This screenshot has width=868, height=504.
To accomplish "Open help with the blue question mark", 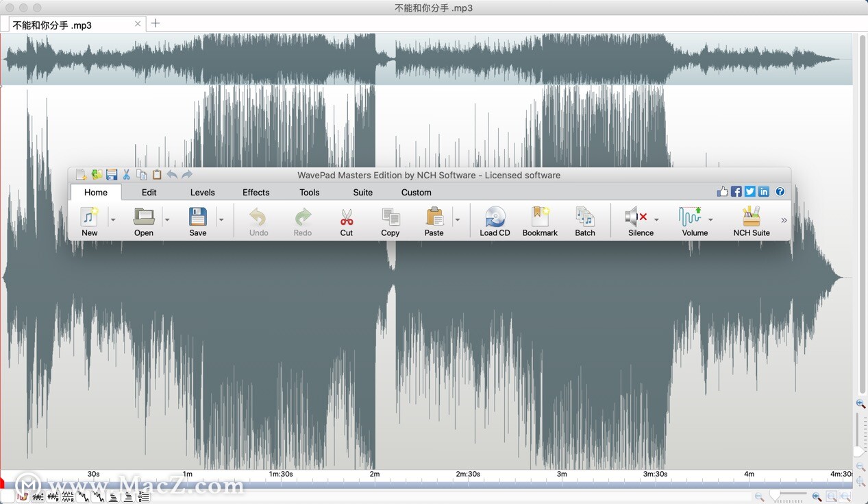I will [x=780, y=192].
